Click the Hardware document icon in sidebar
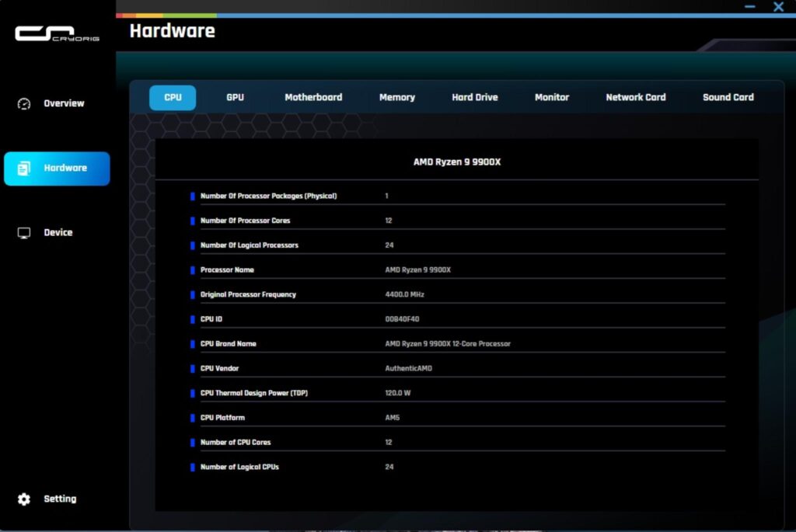 tap(24, 168)
